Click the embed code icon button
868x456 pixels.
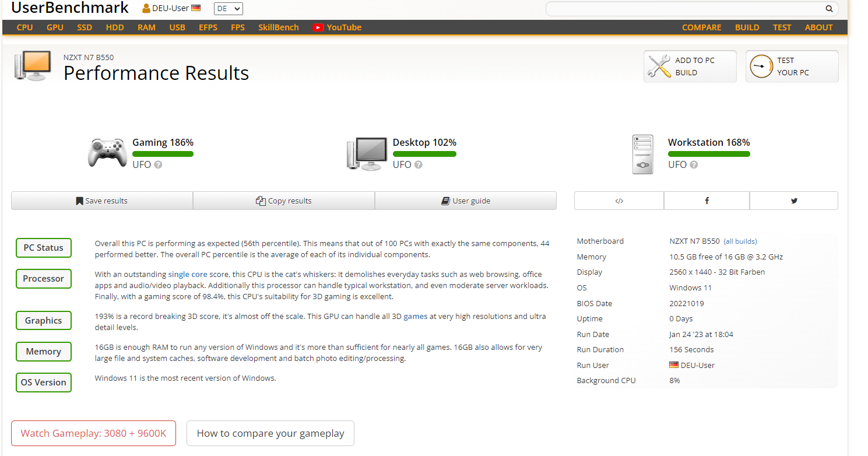click(x=619, y=201)
